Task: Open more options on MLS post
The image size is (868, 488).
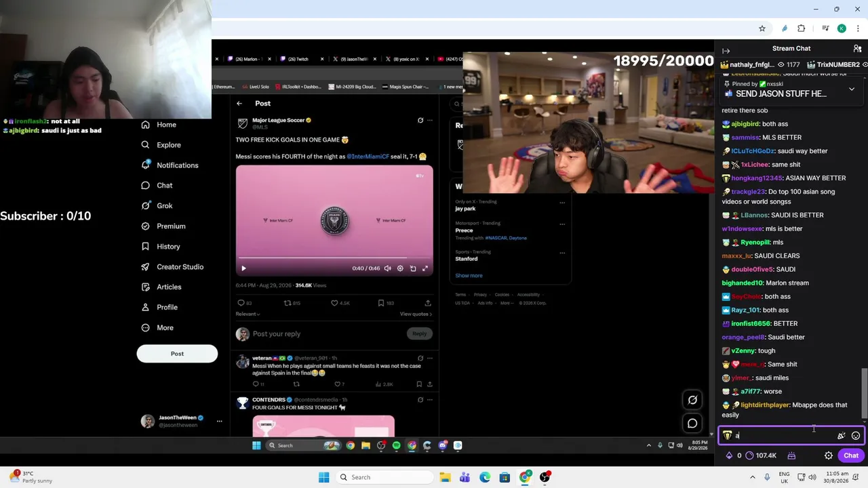Action: coord(430,121)
